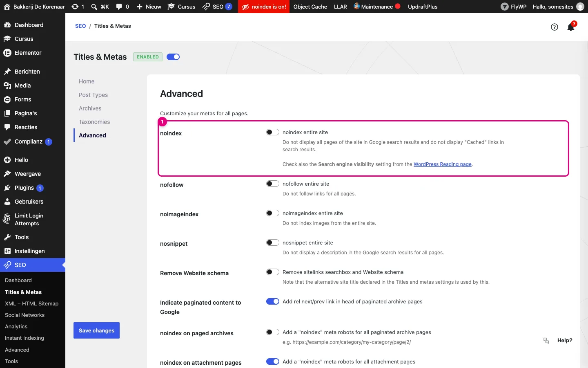Screen dimensions: 588x368
Task: Click the Tools wrench icon
Action: coord(7,237)
